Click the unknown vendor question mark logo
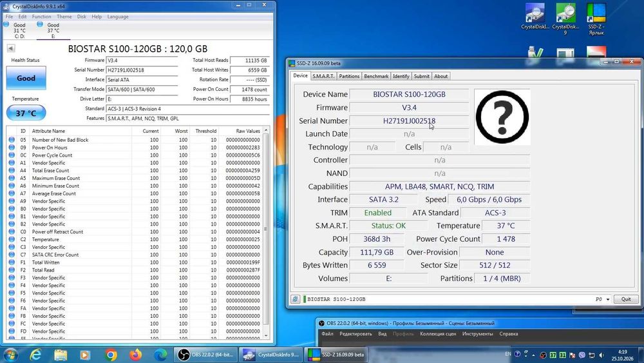644x363 pixels. click(x=502, y=117)
